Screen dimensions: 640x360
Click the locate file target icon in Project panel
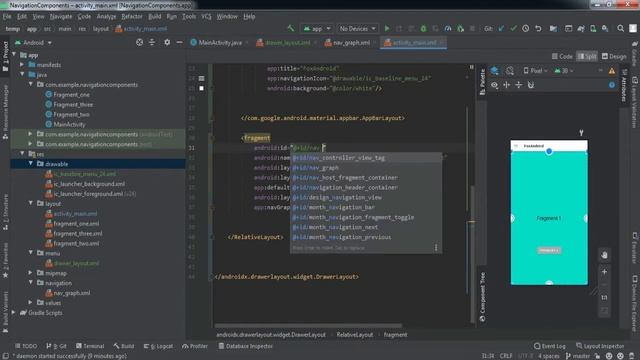click(140, 42)
